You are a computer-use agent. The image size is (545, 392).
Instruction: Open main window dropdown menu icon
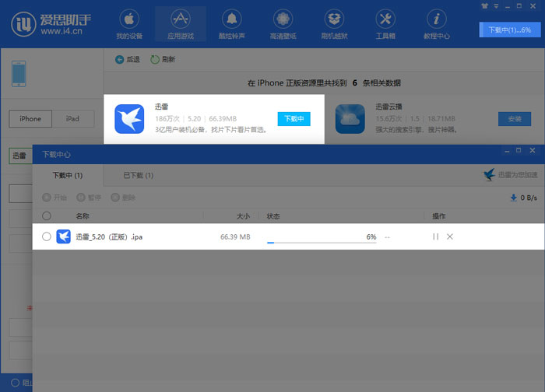(x=497, y=6)
